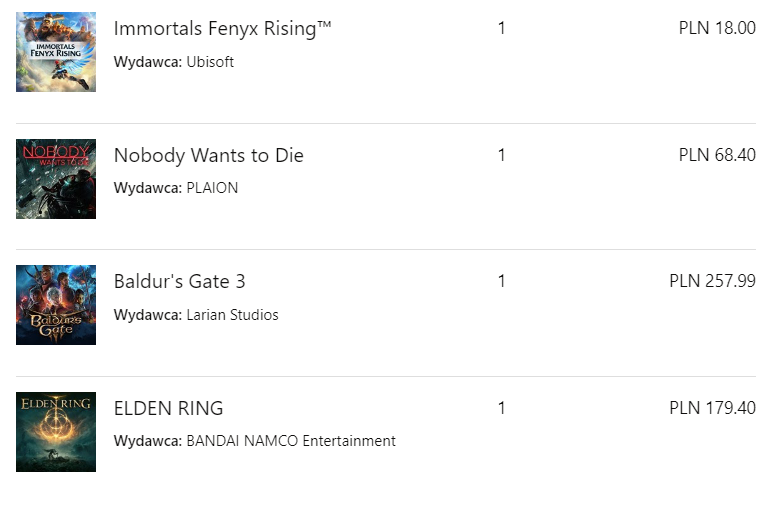Click the Nobody Wants to Die title

208,155
